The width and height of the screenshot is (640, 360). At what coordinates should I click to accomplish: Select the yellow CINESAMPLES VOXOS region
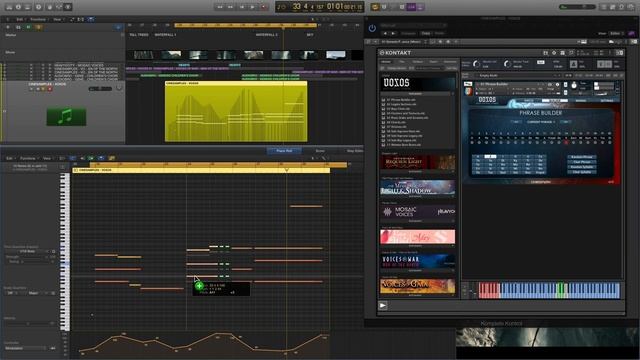pos(236,111)
